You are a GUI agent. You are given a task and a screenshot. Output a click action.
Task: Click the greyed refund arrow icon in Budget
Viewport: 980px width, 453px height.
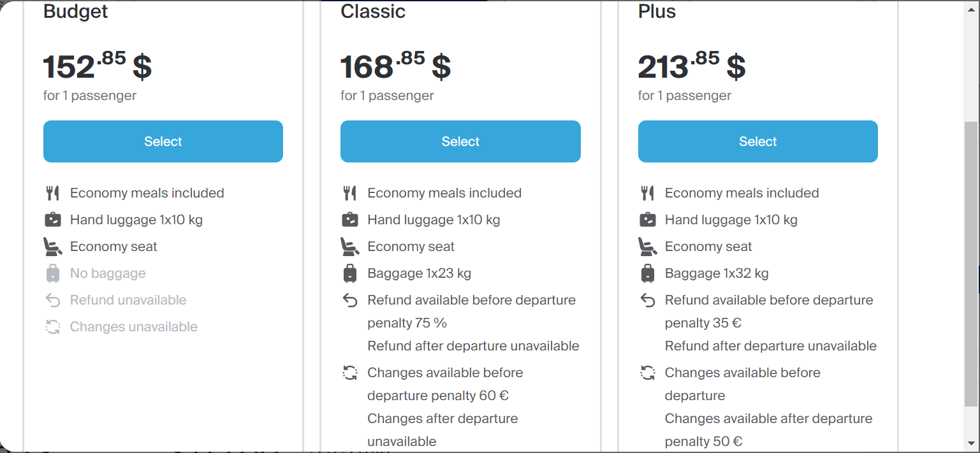52,300
